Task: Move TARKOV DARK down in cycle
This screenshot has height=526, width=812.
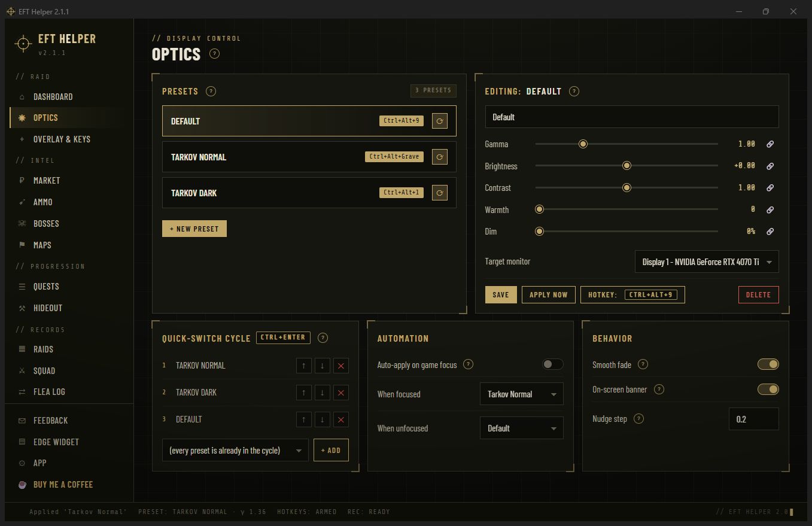Action: point(323,393)
